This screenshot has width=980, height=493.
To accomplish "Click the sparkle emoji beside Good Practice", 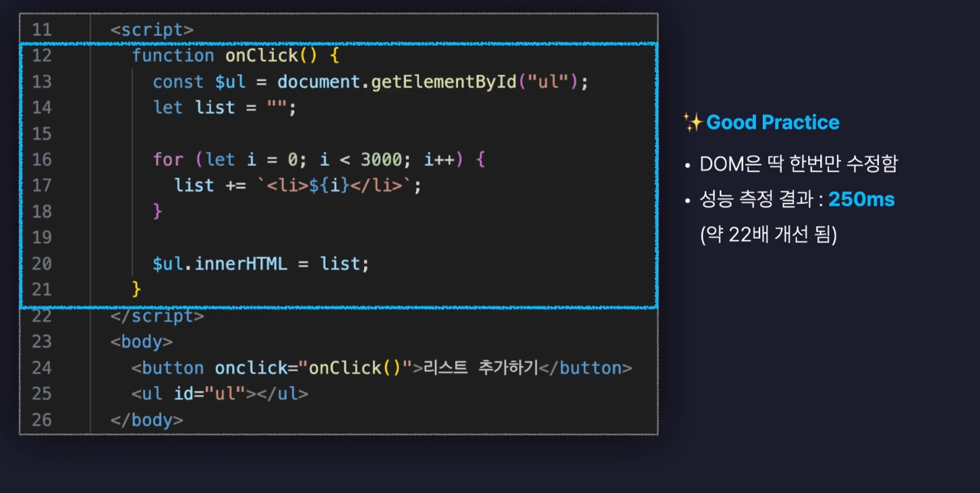I will pyautogui.click(x=693, y=122).
